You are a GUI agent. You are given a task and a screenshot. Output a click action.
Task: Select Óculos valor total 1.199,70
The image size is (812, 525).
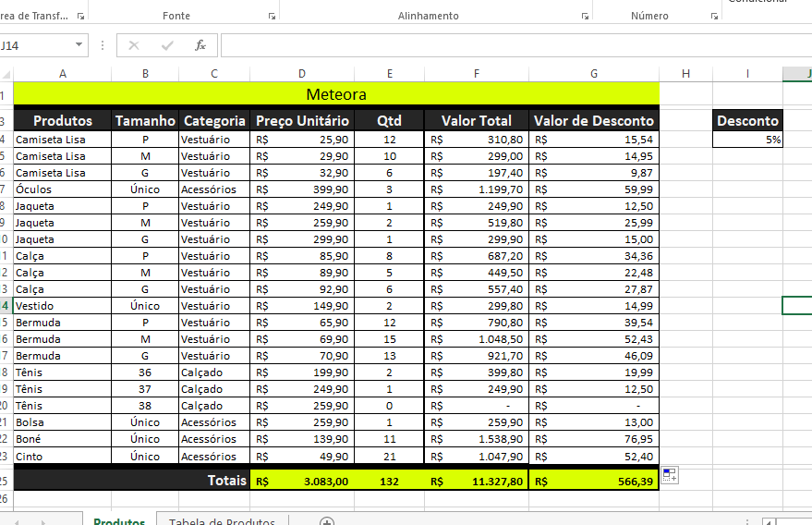[x=477, y=189]
